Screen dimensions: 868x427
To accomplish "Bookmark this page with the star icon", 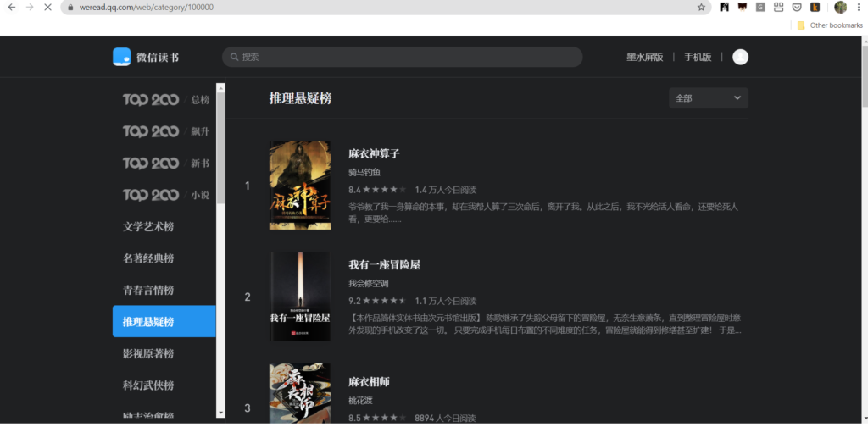I will coord(701,7).
